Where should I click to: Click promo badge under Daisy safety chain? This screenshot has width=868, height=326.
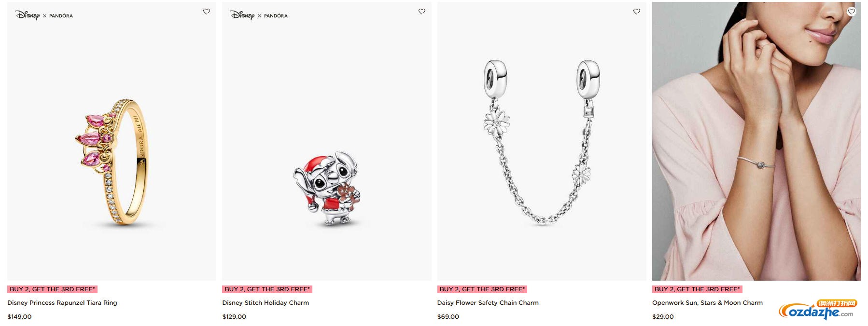482,289
